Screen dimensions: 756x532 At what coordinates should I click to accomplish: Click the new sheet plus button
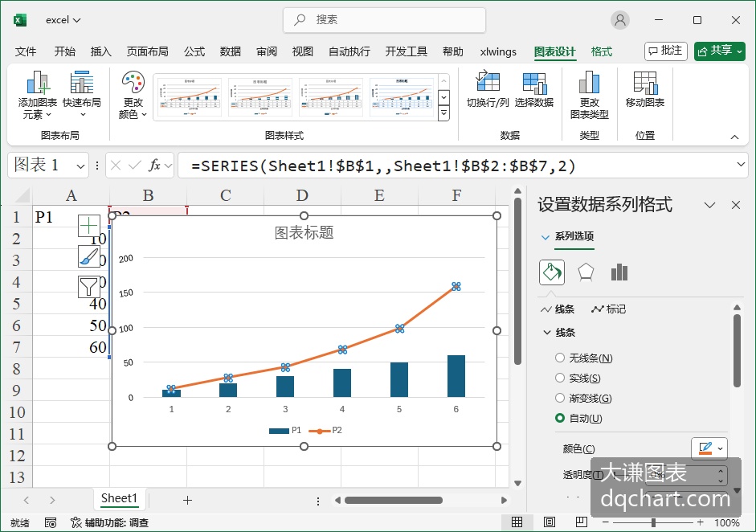(x=187, y=500)
